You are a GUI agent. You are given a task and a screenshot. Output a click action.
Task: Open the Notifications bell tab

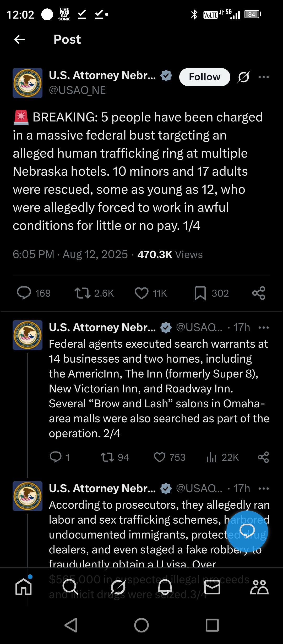pos(165,587)
